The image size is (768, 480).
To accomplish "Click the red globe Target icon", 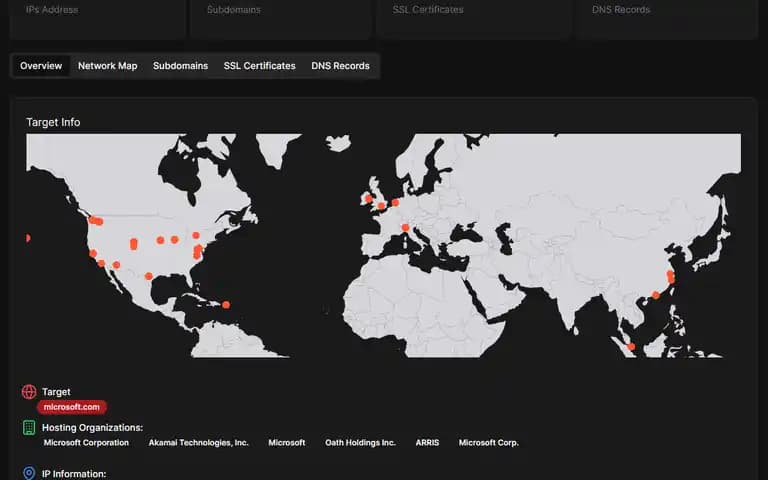I will pyautogui.click(x=29, y=392).
